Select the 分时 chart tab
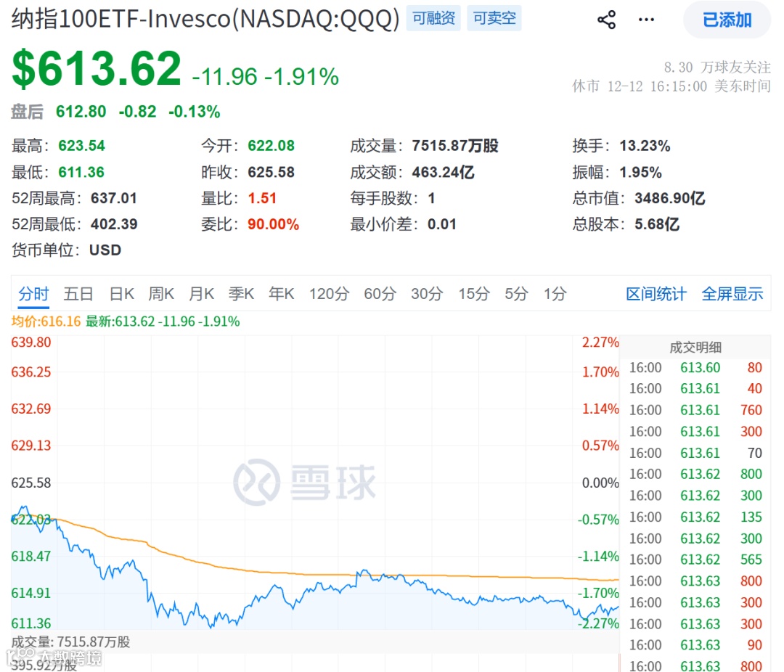 [33, 294]
